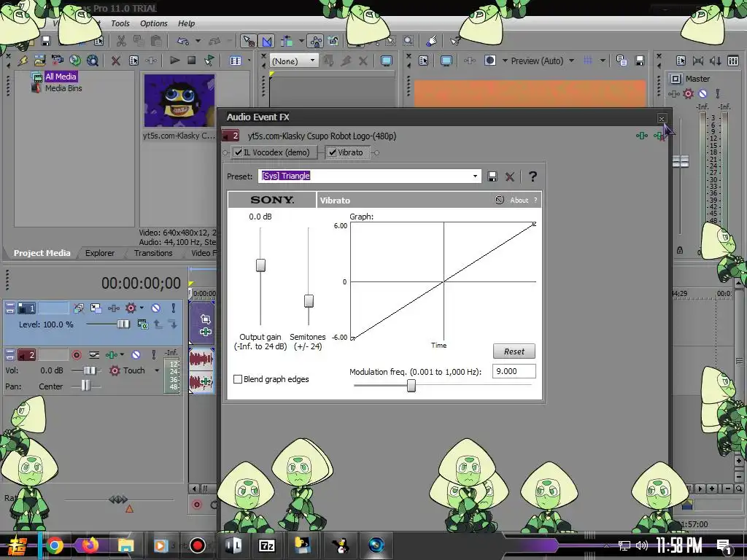This screenshot has height=560, width=747.
Task: Click the Import Media icon in Project Media
Action: [39, 61]
